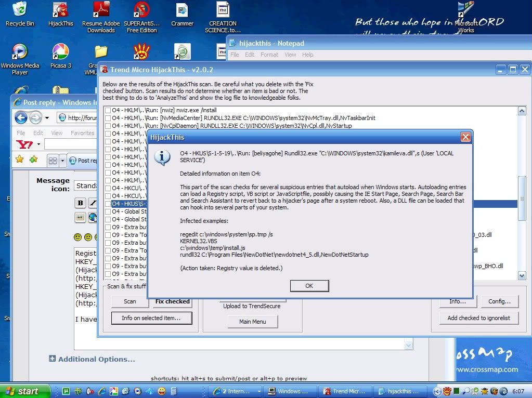Open View menu in the Notepad window
Viewport: 532px width, 398px height.
click(290, 55)
